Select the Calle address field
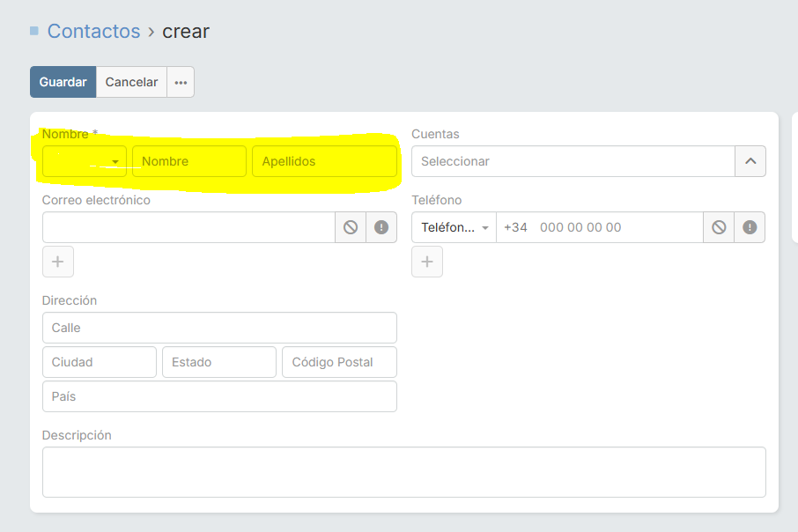Viewport: 798px width, 532px height. (219, 328)
